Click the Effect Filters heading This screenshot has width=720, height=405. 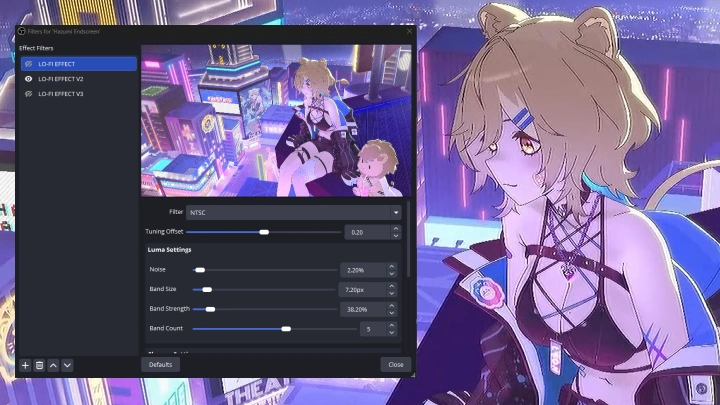(36, 48)
